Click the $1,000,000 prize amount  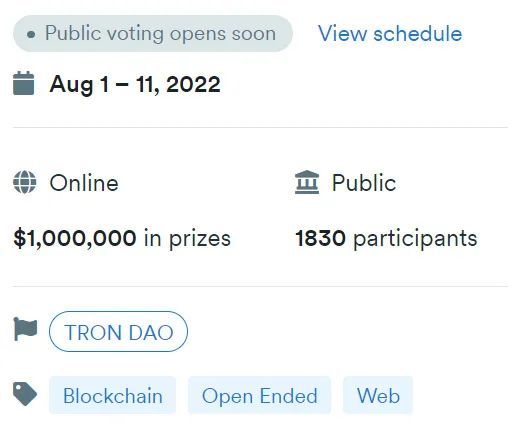click(x=75, y=238)
